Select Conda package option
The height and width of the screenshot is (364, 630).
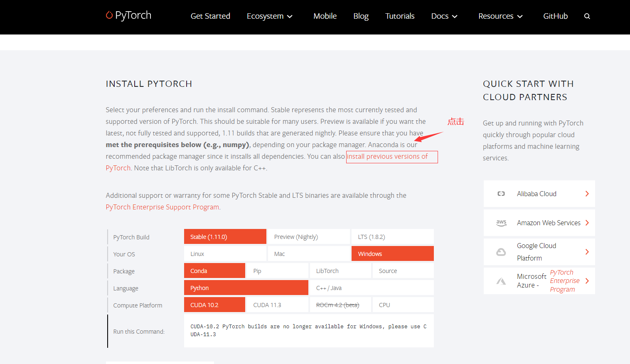214,271
